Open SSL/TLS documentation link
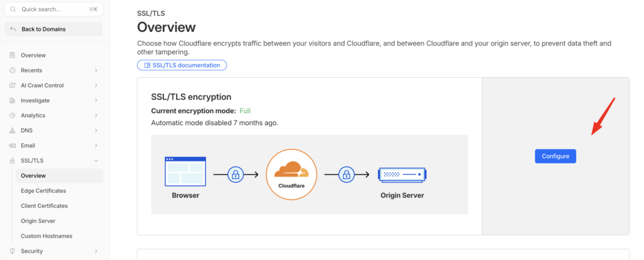 coord(182,65)
